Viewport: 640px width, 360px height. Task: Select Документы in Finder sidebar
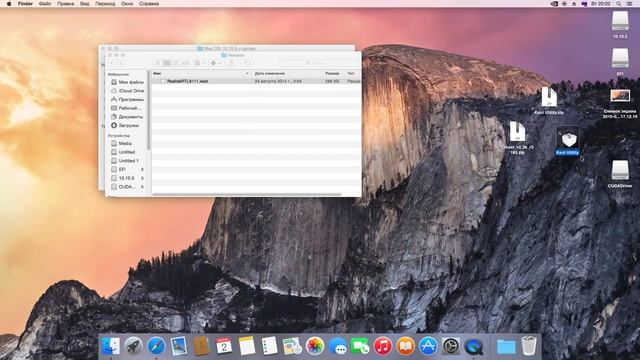pyautogui.click(x=127, y=117)
